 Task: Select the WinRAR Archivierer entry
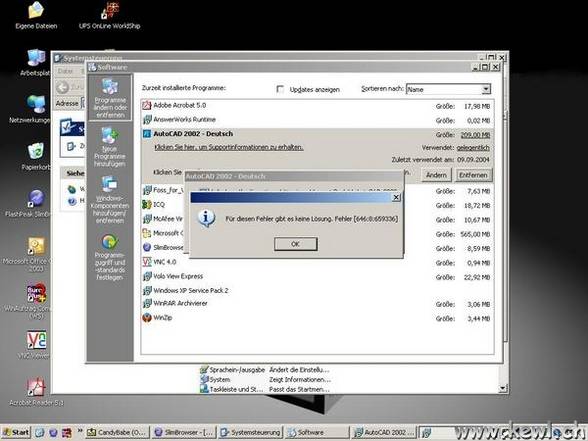click(317, 303)
